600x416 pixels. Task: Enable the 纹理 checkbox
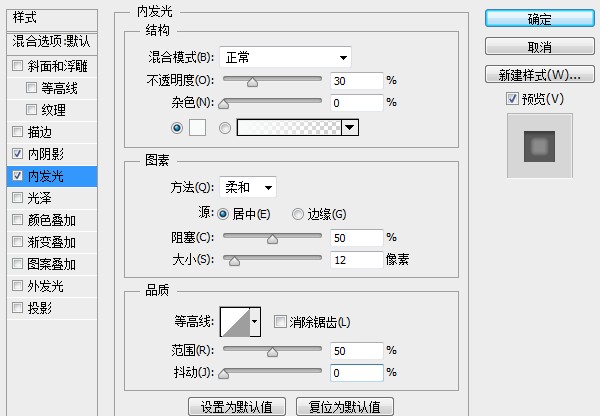(31, 109)
